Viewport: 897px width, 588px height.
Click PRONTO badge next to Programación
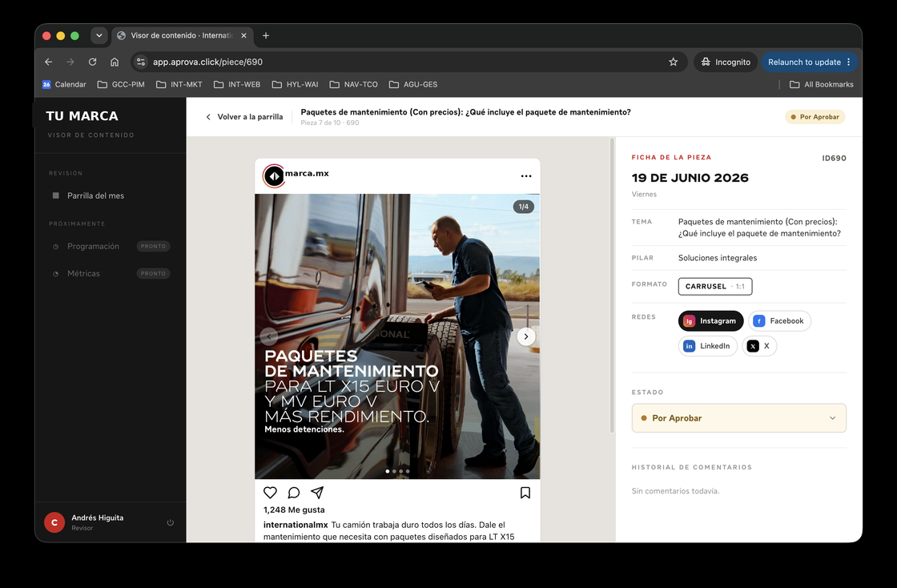click(153, 247)
